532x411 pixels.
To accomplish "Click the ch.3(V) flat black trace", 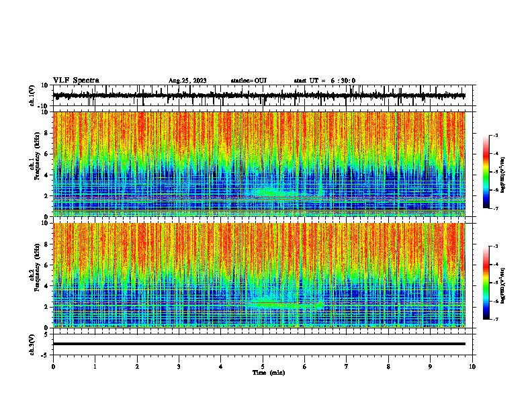I will click(259, 344).
